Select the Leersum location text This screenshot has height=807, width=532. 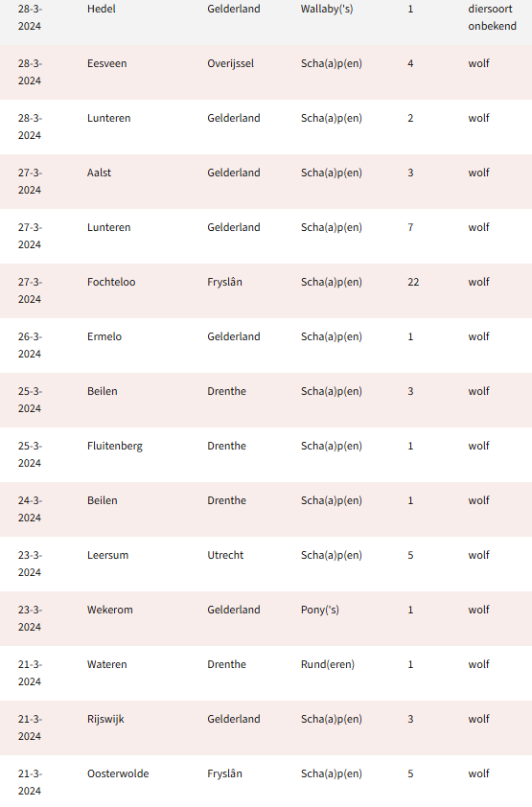[107, 555]
